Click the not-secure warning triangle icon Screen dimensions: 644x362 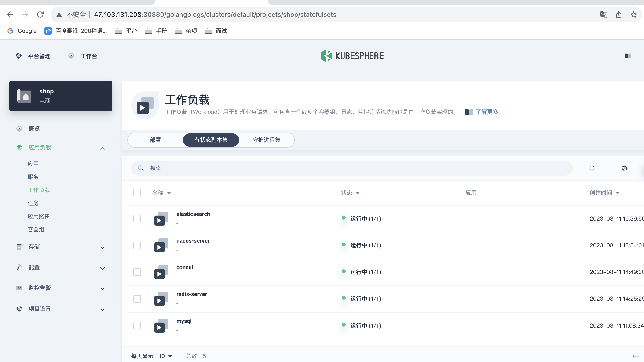pyautogui.click(x=59, y=15)
